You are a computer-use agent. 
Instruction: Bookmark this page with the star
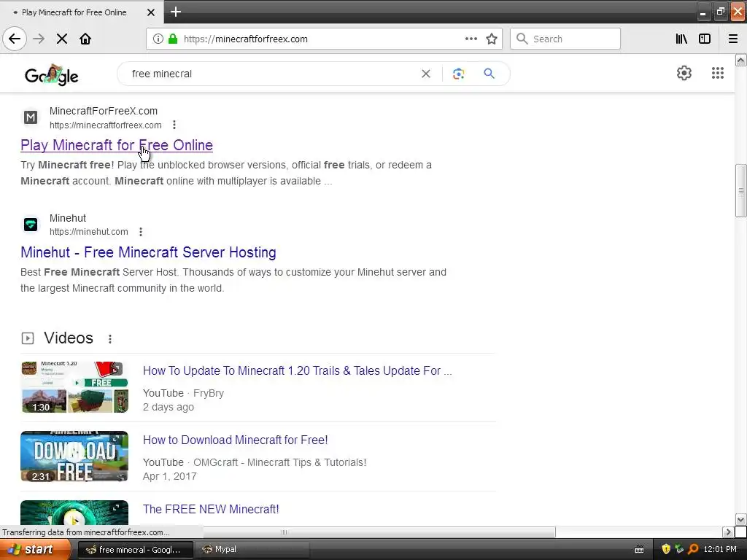[492, 39]
